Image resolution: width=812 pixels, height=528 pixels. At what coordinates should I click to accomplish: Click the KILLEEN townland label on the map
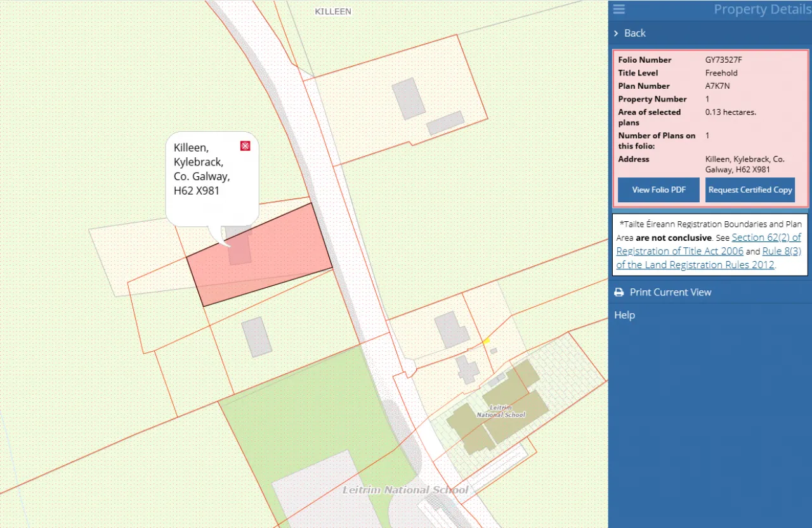click(x=333, y=11)
